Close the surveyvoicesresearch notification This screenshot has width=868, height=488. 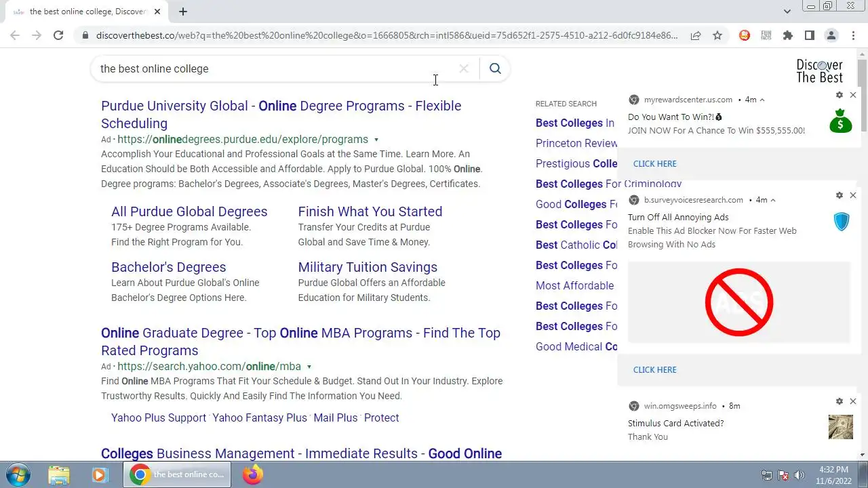[853, 195]
